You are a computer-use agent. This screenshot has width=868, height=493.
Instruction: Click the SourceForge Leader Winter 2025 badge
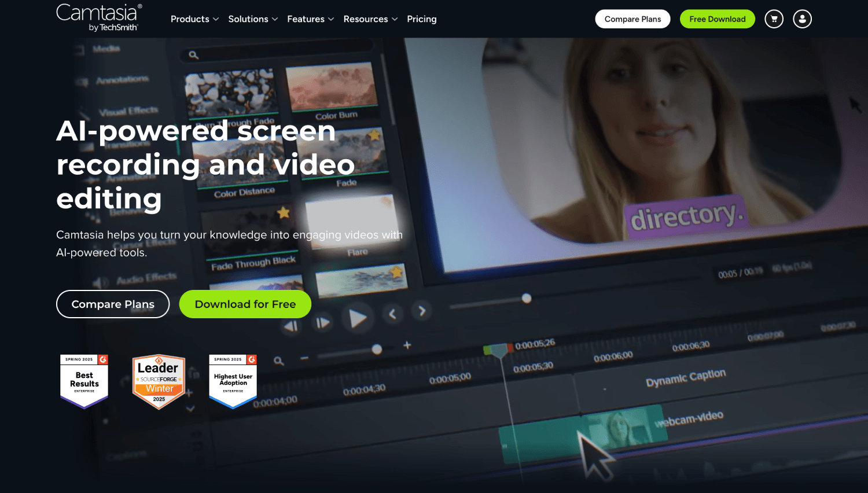pos(159,382)
